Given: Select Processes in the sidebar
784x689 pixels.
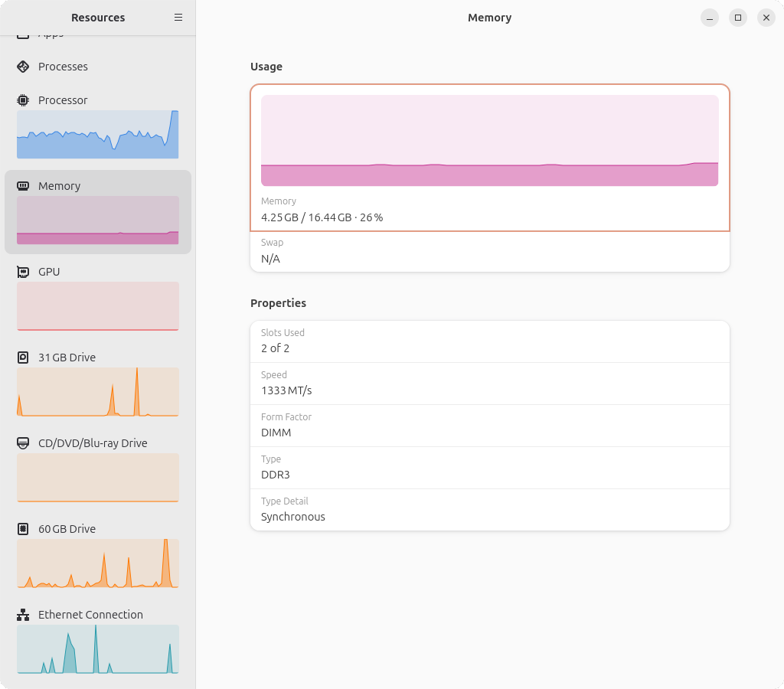Looking at the screenshot, I should point(98,67).
